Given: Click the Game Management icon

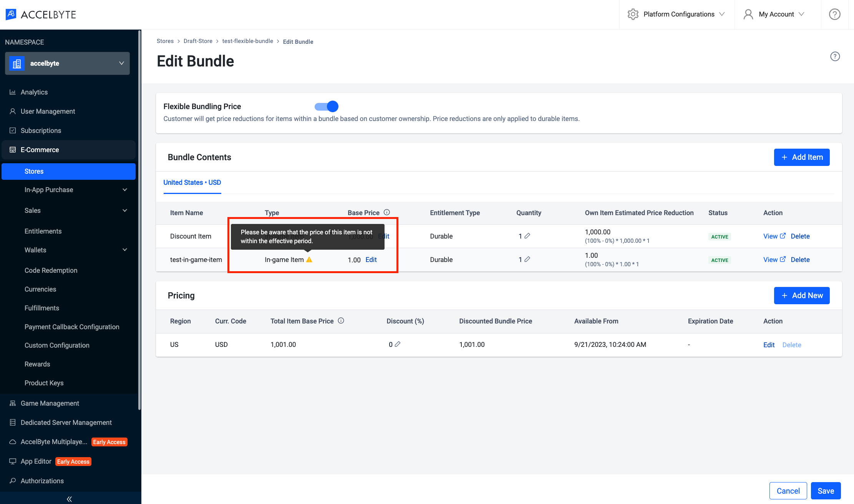Looking at the screenshot, I should click(13, 403).
